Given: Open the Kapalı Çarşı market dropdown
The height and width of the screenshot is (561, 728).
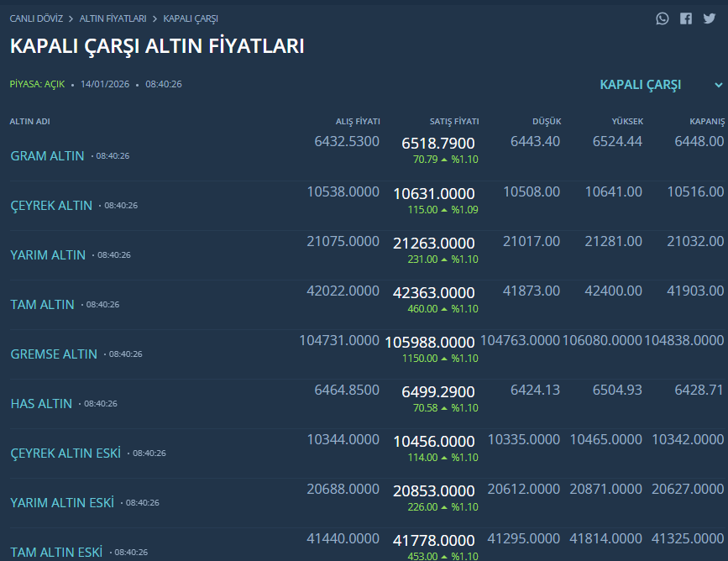Looking at the screenshot, I should tap(641, 85).
